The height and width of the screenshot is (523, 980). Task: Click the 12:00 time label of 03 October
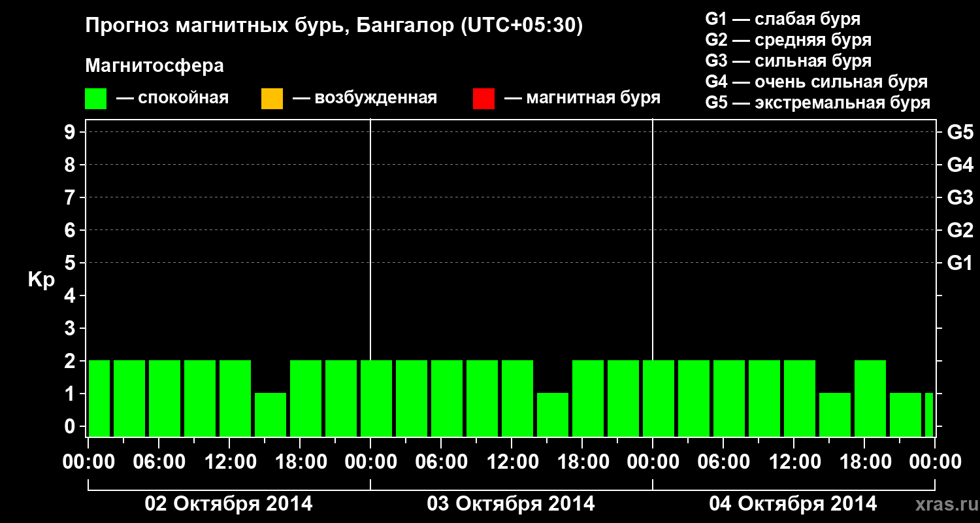tap(512, 462)
